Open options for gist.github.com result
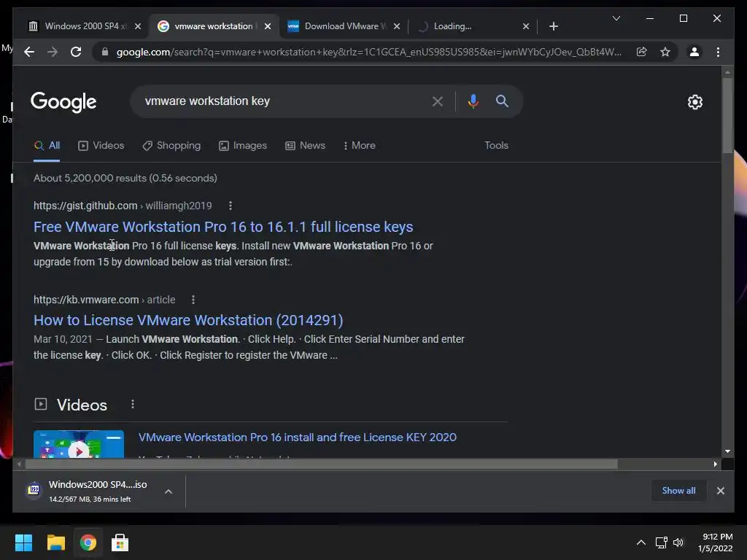747x560 pixels. [x=230, y=206]
